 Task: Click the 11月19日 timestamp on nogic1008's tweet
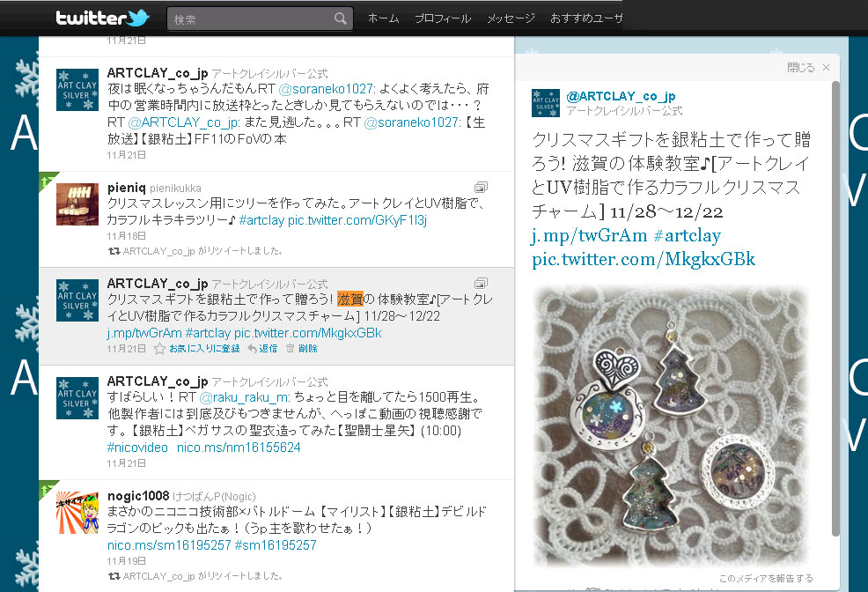click(126, 561)
